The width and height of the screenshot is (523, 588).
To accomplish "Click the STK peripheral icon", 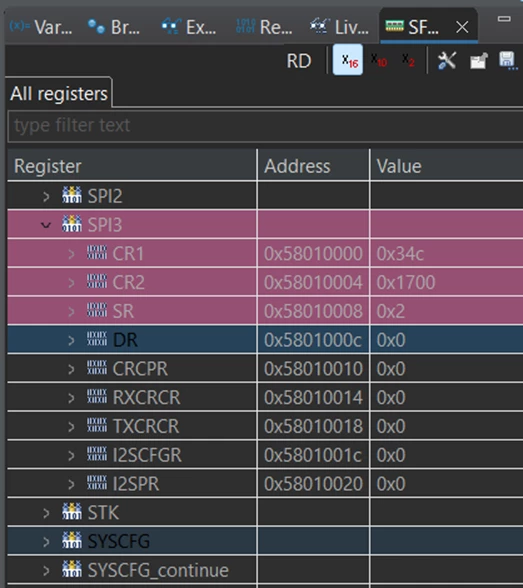I will (x=72, y=512).
